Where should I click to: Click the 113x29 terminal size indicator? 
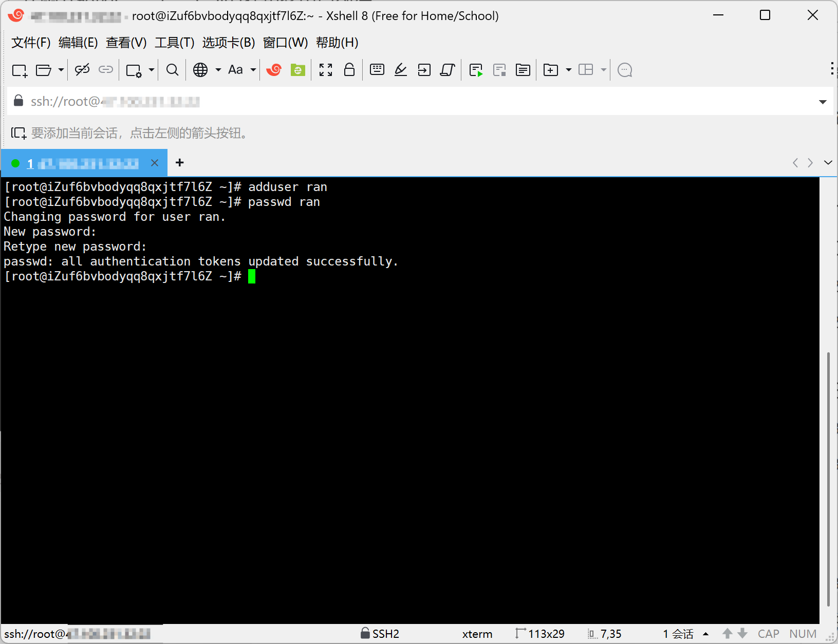(540, 634)
